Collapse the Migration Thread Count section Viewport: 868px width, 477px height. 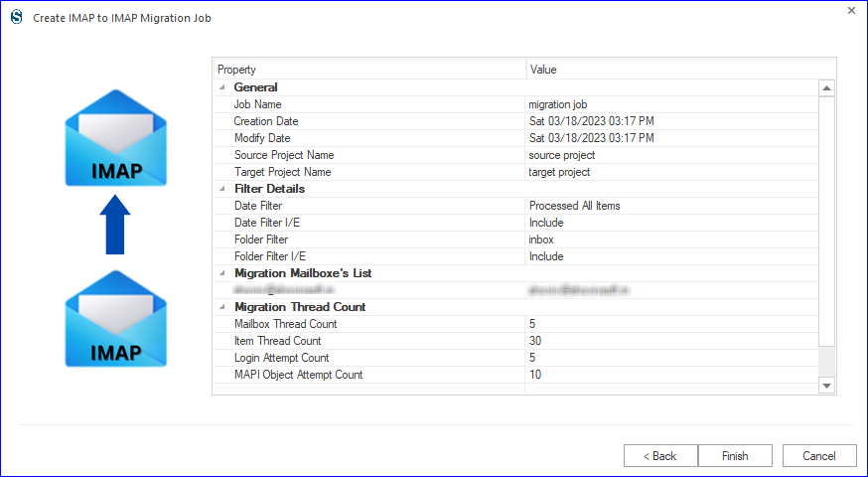point(222,307)
